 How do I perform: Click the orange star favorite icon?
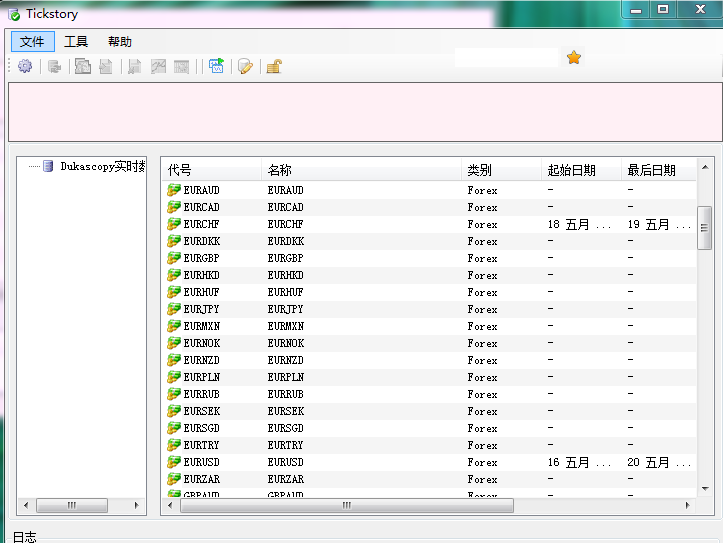click(574, 58)
